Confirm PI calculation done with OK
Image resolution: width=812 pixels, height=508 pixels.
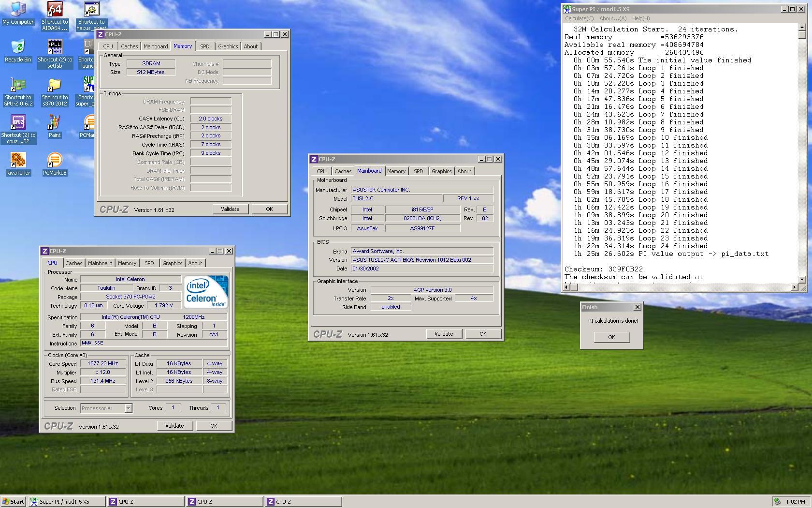(x=611, y=337)
